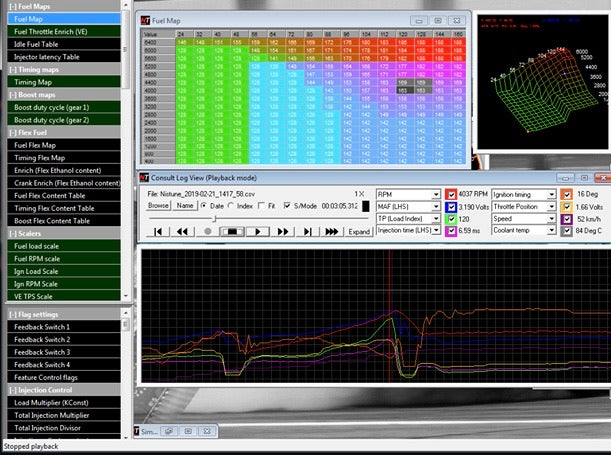
Task: Click the stop playback button
Action: point(232,230)
